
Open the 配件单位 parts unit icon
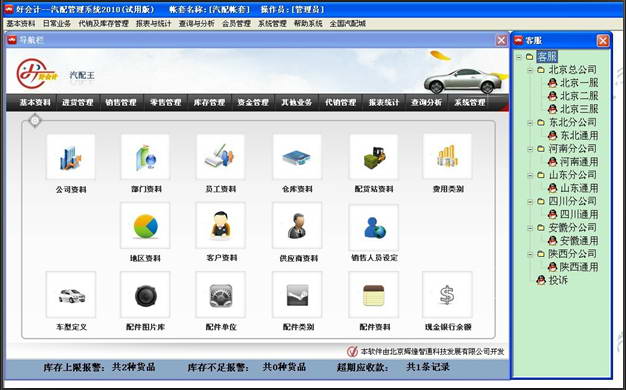tap(220, 295)
